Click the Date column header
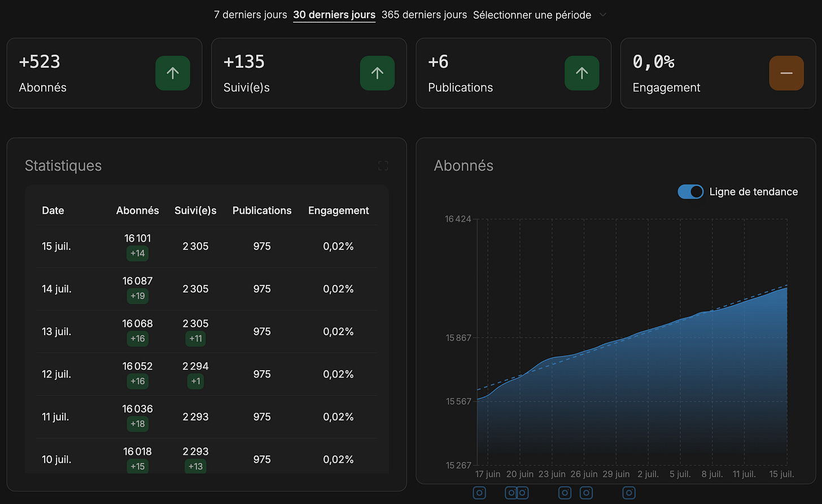The width and height of the screenshot is (822, 504). (x=53, y=211)
